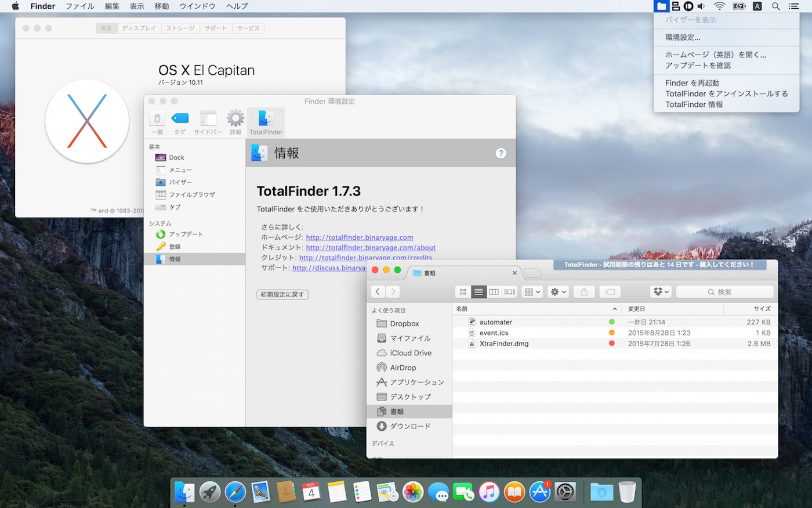Switch Finder window to list view
This screenshot has height=508, width=812.
478,291
